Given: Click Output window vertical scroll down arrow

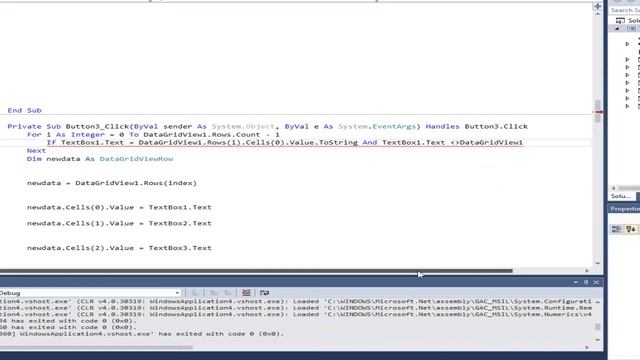Looking at the screenshot, I should click(x=598, y=340).
